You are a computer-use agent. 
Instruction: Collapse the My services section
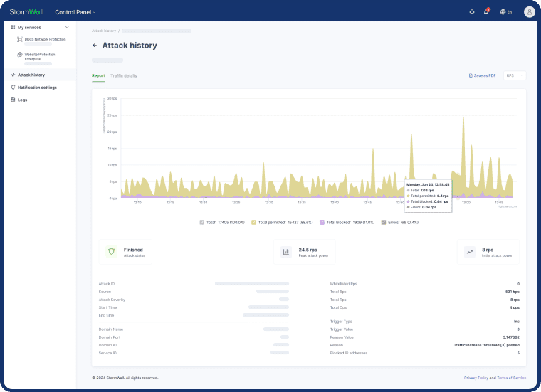(67, 27)
